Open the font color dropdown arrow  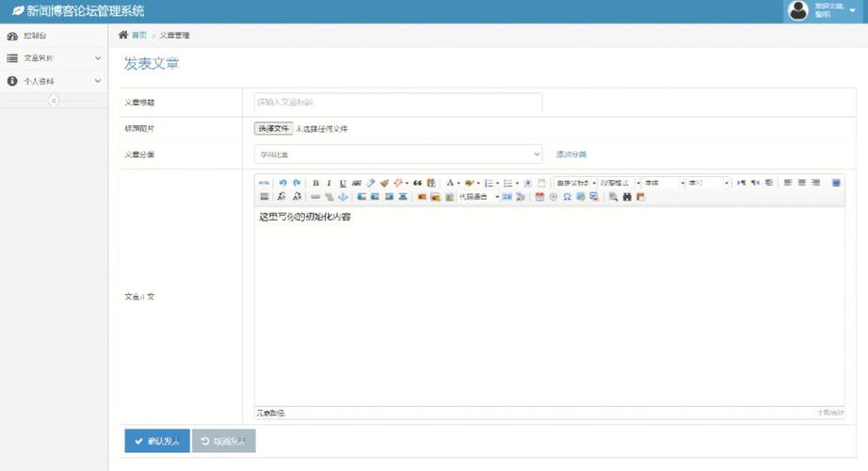click(x=458, y=184)
